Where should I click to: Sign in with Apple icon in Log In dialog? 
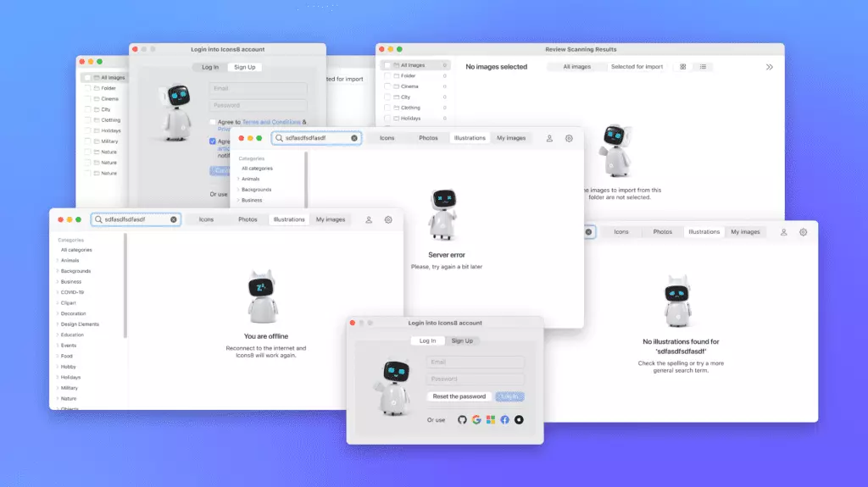tap(519, 419)
